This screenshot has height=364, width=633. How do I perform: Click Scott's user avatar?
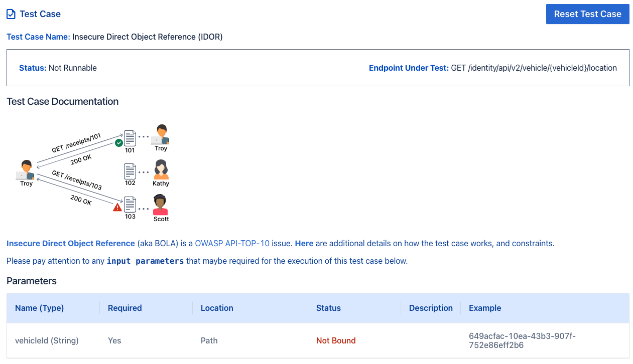(161, 205)
